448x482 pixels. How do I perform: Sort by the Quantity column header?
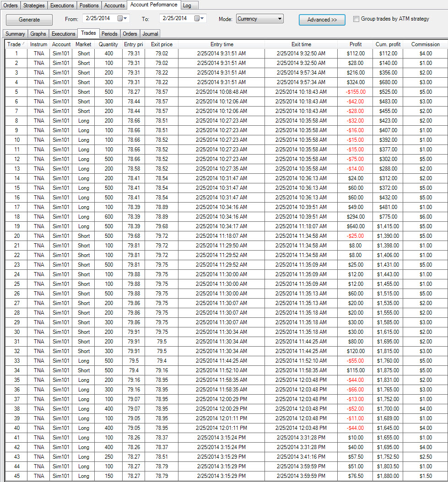coord(108,44)
